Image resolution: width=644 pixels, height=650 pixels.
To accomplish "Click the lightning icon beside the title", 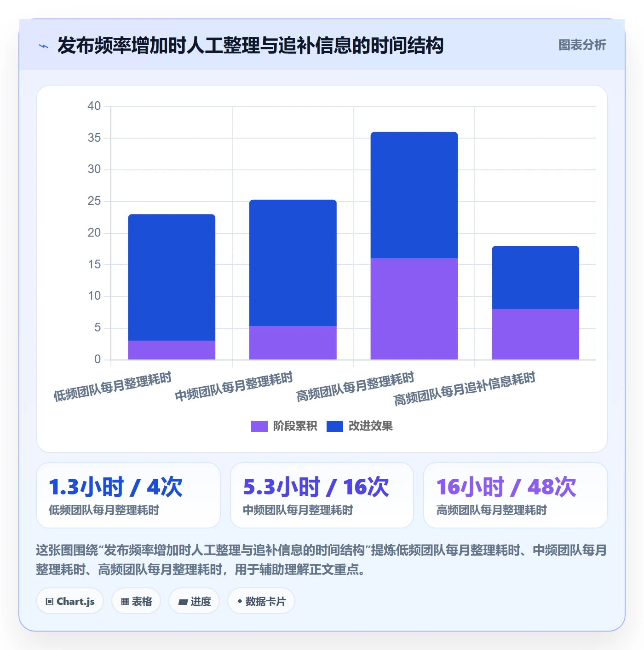I will (x=44, y=46).
